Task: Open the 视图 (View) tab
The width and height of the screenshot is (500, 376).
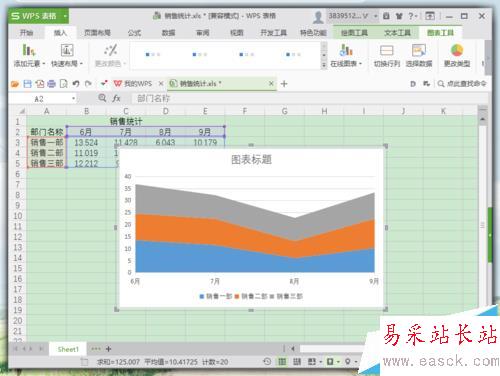Action: 236,33
